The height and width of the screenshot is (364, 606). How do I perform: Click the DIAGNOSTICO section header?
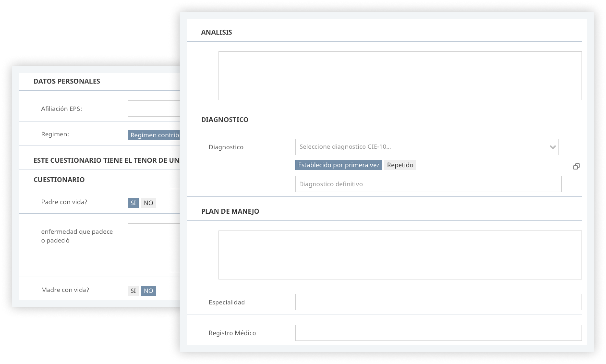coord(225,120)
